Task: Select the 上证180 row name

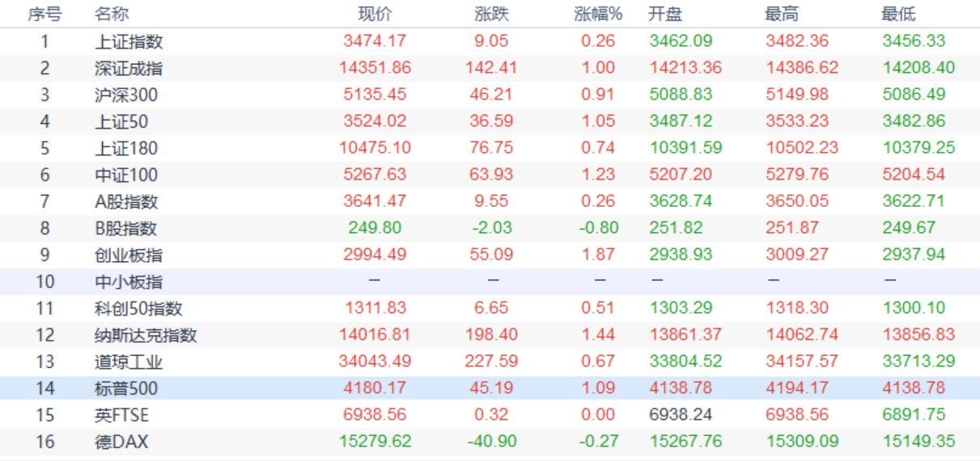Action: 126,148
